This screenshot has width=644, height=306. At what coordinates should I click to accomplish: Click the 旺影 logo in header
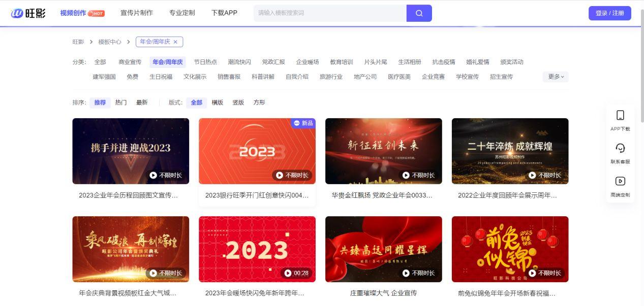(28, 13)
